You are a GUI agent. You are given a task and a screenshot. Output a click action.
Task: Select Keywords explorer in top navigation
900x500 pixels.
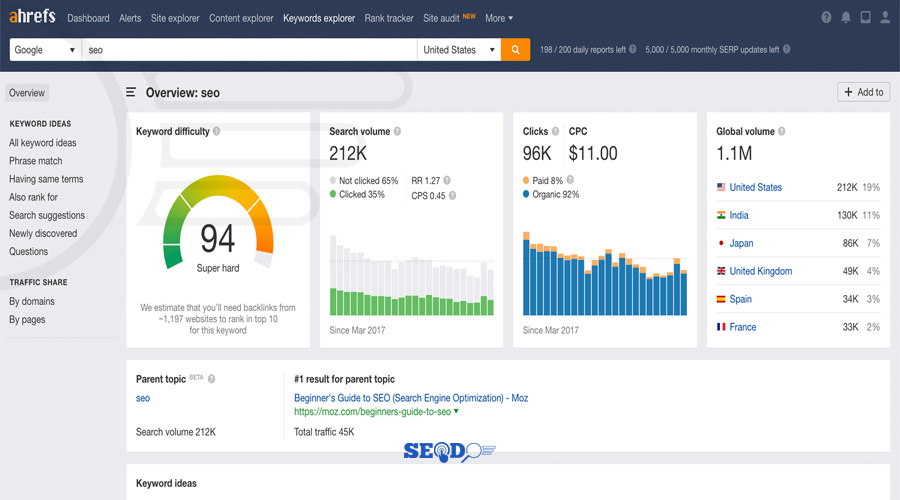coord(319,18)
